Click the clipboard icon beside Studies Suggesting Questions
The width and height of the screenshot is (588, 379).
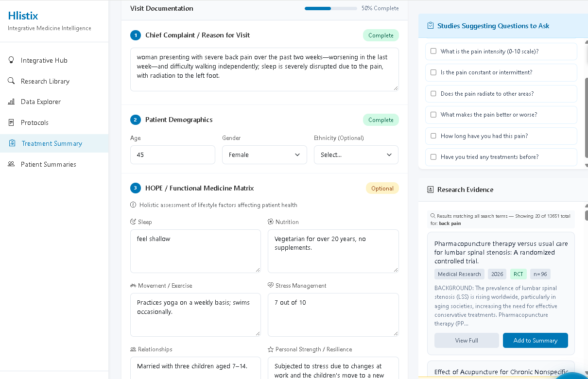[430, 26]
